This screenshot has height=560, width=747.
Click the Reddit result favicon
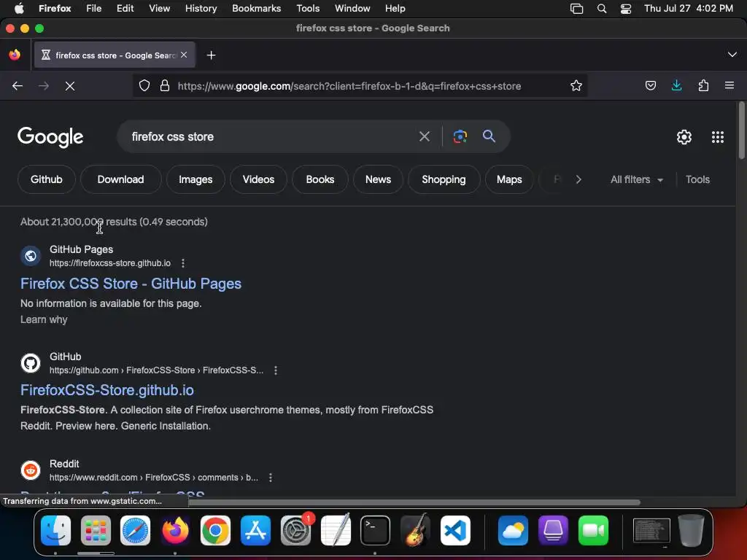[31, 470]
